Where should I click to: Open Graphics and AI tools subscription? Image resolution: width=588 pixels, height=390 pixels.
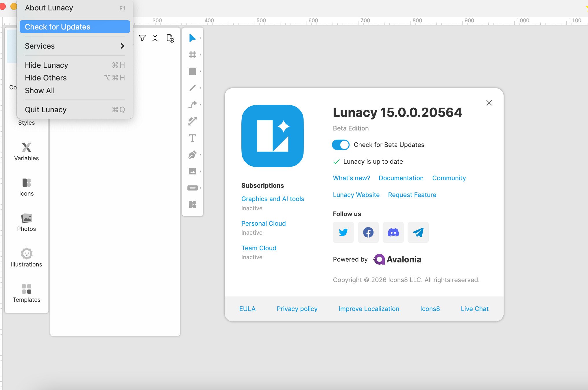click(273, 199)
